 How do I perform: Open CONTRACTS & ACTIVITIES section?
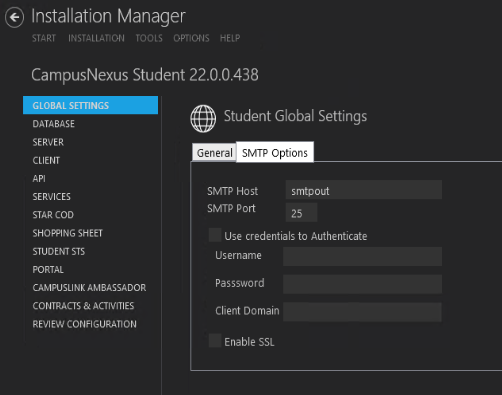click(x=83, y=306)
